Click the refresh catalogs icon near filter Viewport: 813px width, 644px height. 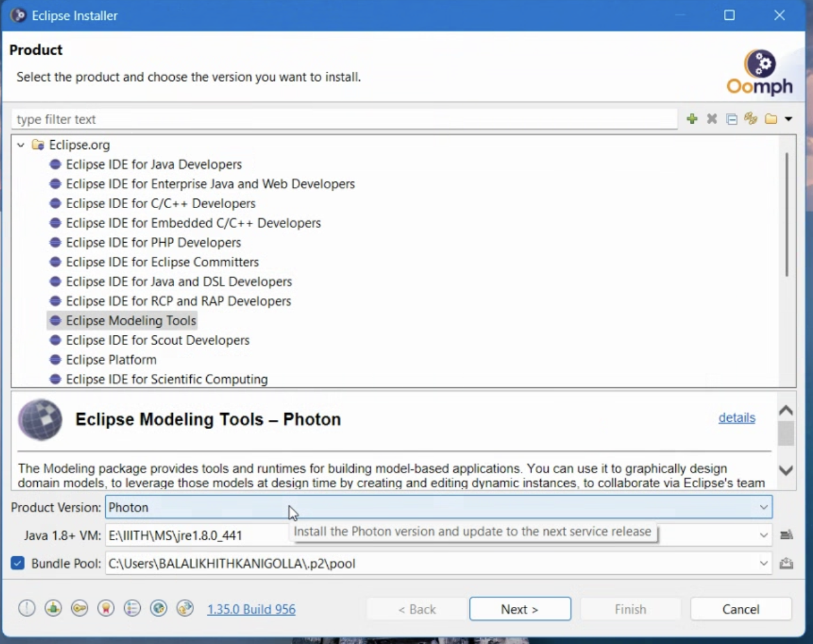[x=751, y=119]
